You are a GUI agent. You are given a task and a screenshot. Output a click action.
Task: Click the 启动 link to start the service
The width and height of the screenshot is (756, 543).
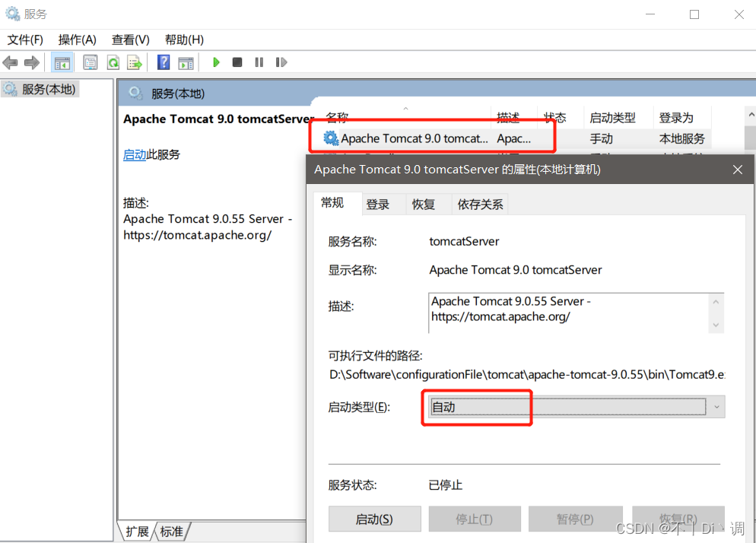coord(135,155)
